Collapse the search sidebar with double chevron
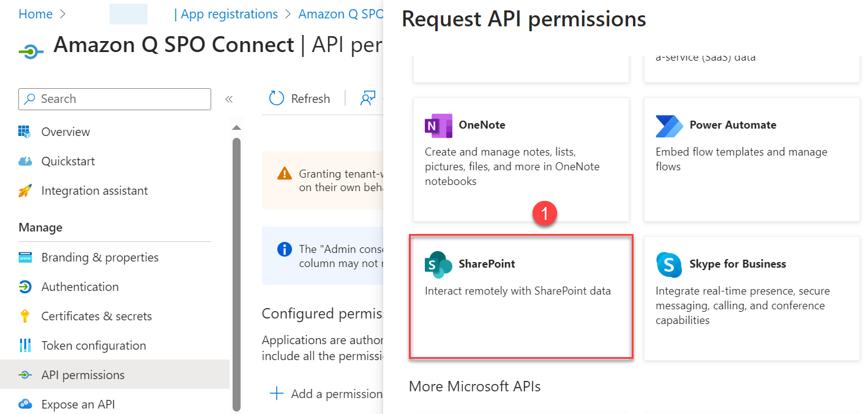This screenshot has height=414, width=868. [x=229, y=98]
